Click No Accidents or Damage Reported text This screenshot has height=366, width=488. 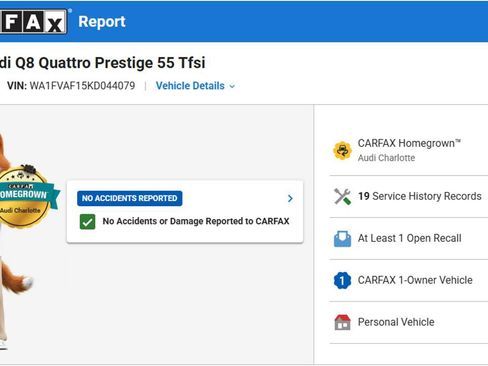point(196,221)
